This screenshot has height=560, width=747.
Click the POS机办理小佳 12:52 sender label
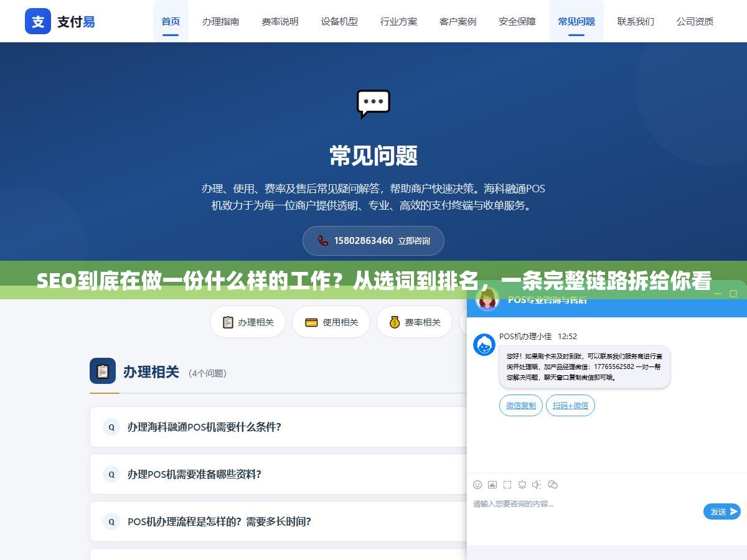pos(538,336)
